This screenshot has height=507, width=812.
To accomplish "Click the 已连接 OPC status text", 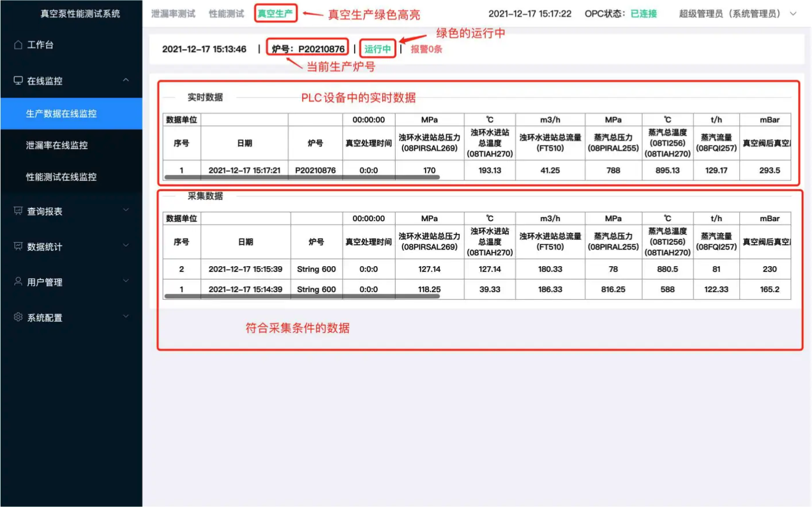I will click(x=643, y=13).
